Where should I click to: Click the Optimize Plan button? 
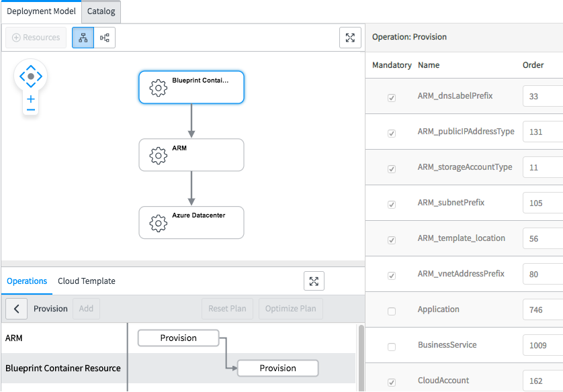[290, 309]
